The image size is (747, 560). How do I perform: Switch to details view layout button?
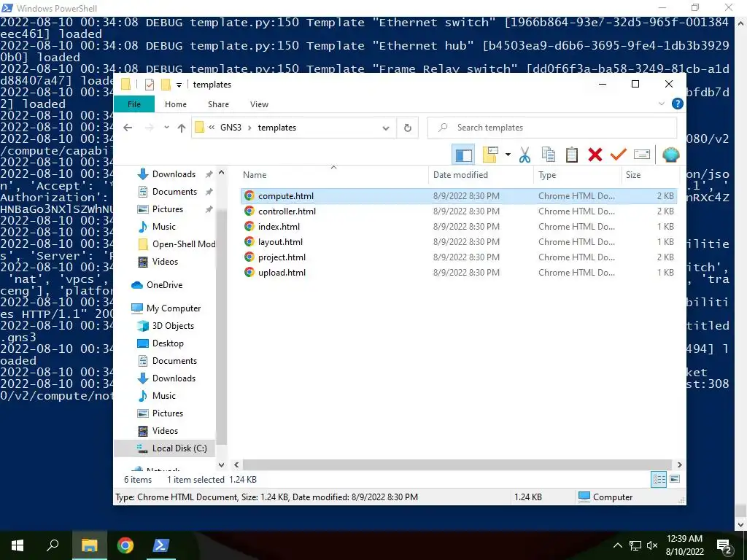tap(659, 480)
